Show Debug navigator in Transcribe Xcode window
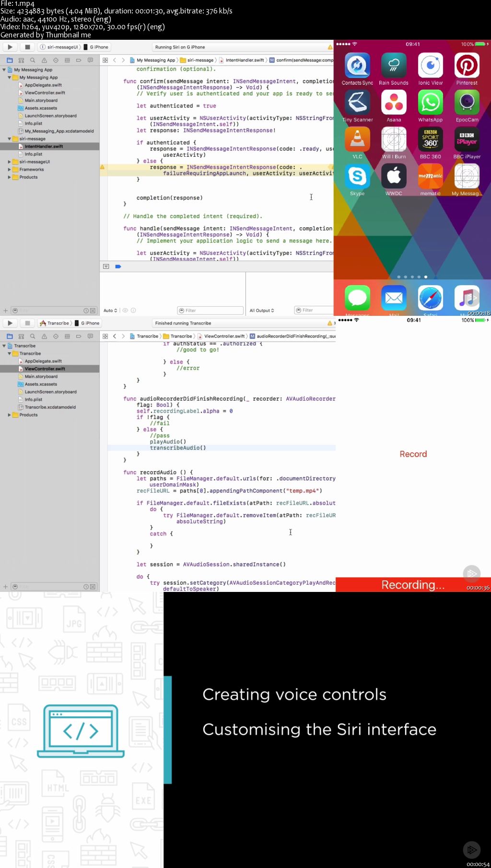This screenshot has width=491, height=868. tap(67, 336)
